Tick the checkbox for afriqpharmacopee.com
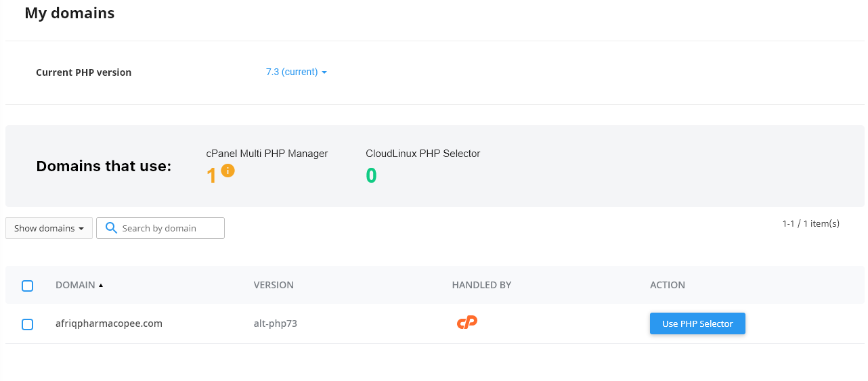Viewport: 868px width, 381px height. 28,324
